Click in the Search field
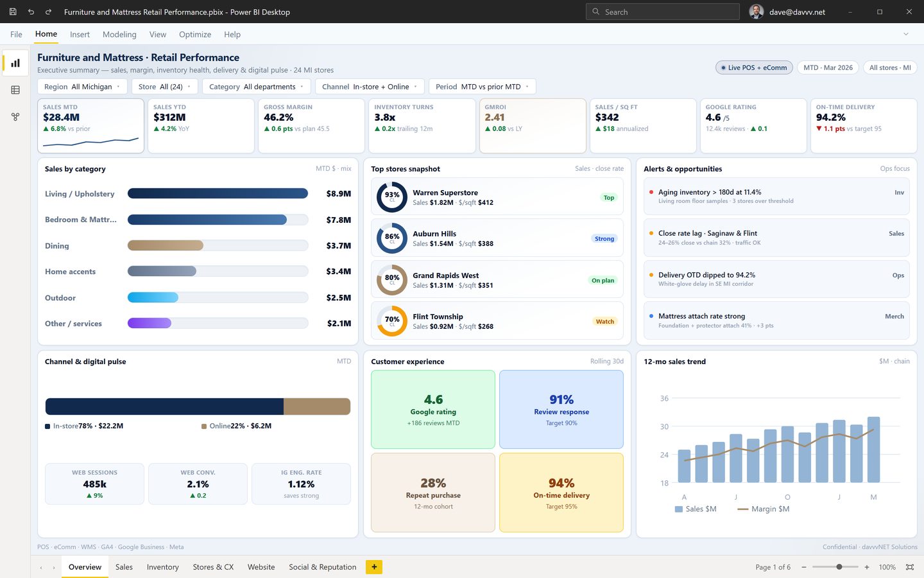 (663, 12)
